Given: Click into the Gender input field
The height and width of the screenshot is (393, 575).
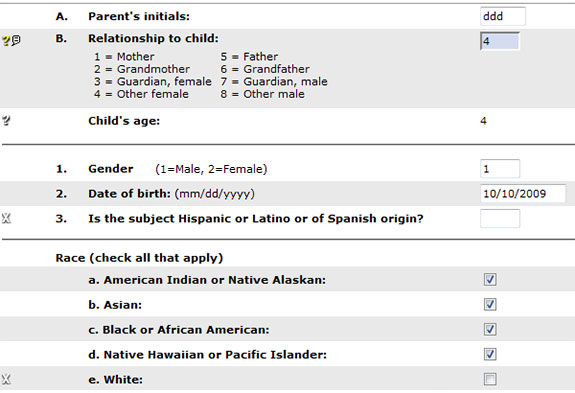Looking at the screenshot, I should [x=500, y=169].
